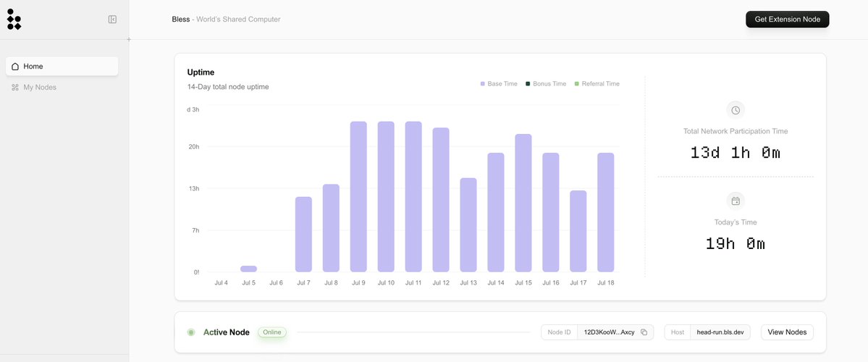868x362 pixels.
Task: Click the Jul 15 uptime bar
Action: tap(523, 203)
